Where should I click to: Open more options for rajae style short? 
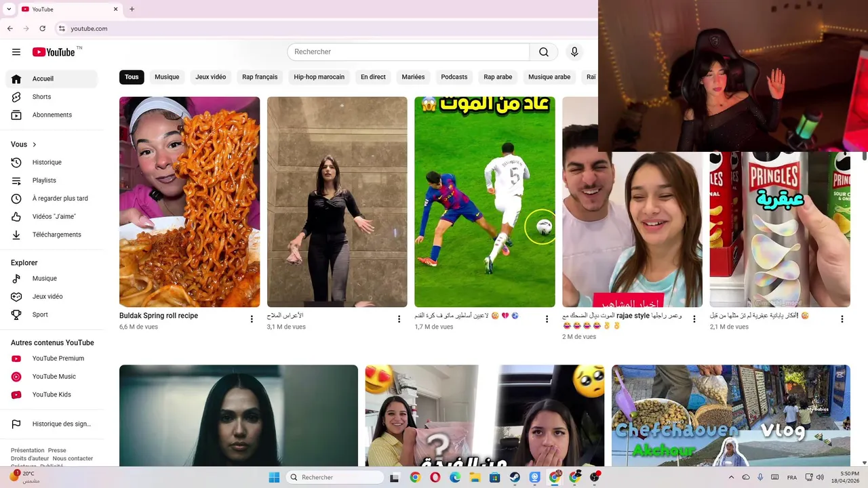pyautogui.click(x=694, y=319)
